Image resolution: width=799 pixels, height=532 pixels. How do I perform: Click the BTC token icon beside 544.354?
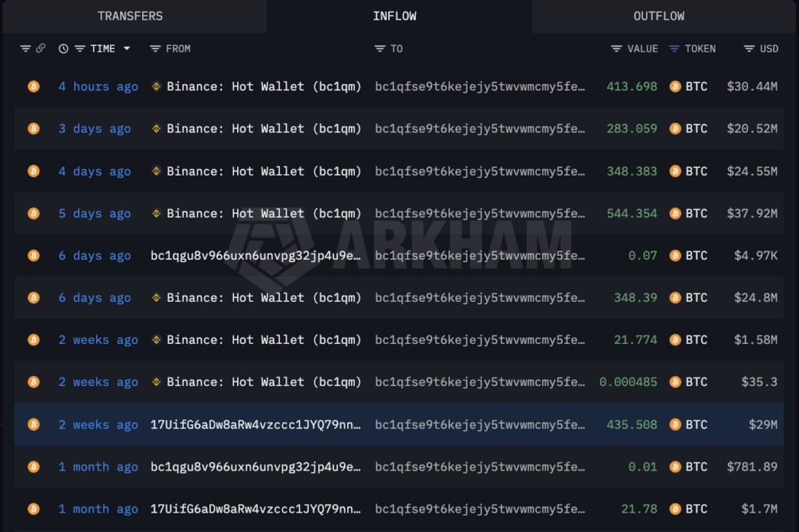pyautogui.click(x=675, y=214)
